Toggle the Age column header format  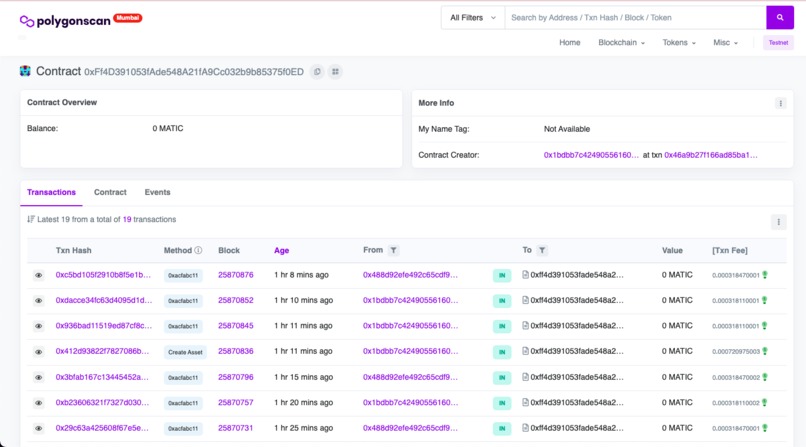tap(281, 250)
